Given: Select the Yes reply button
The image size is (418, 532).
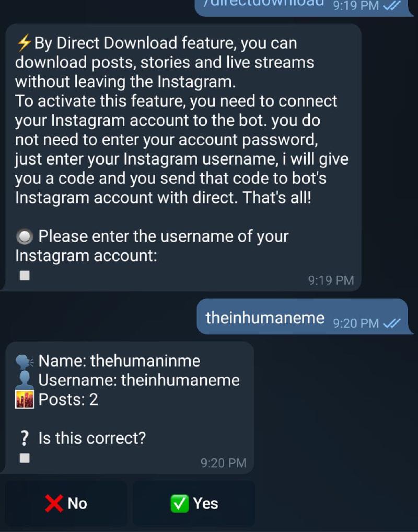Looking at the screenshot, I should tap(193, 504).
